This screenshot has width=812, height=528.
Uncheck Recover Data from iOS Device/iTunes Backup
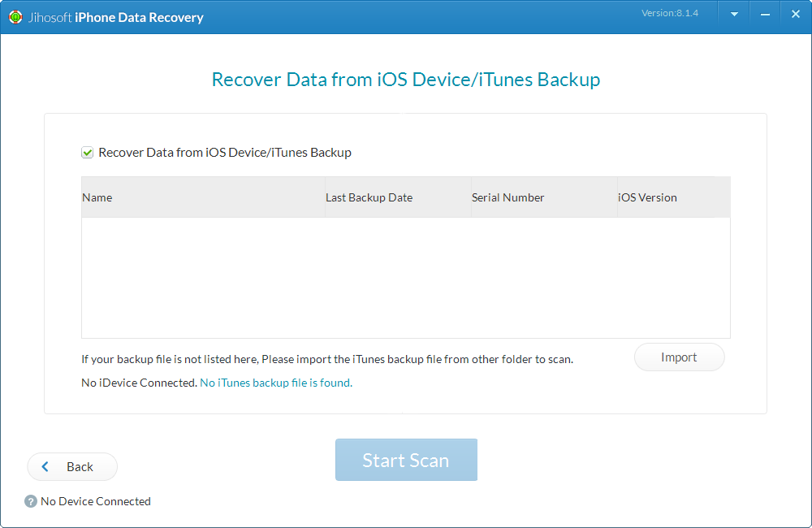pyautogui.click(x=87, y=153)
